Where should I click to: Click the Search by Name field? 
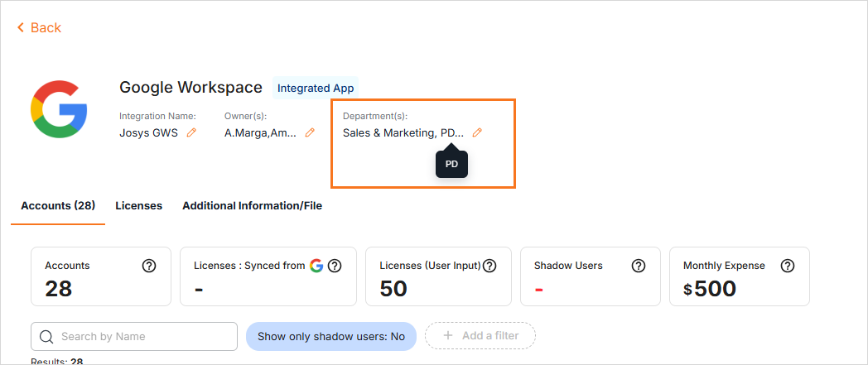[134, 336]
